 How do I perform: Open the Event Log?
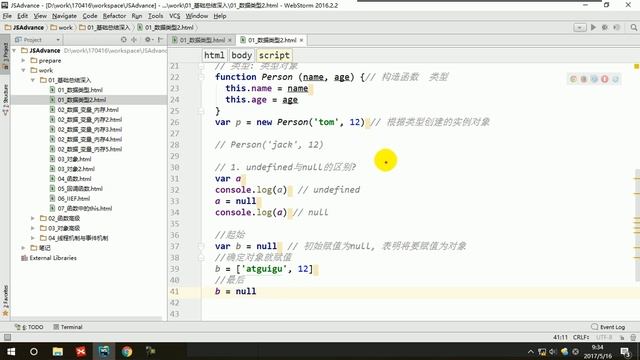pyautogui.click(x=608, y=327)
